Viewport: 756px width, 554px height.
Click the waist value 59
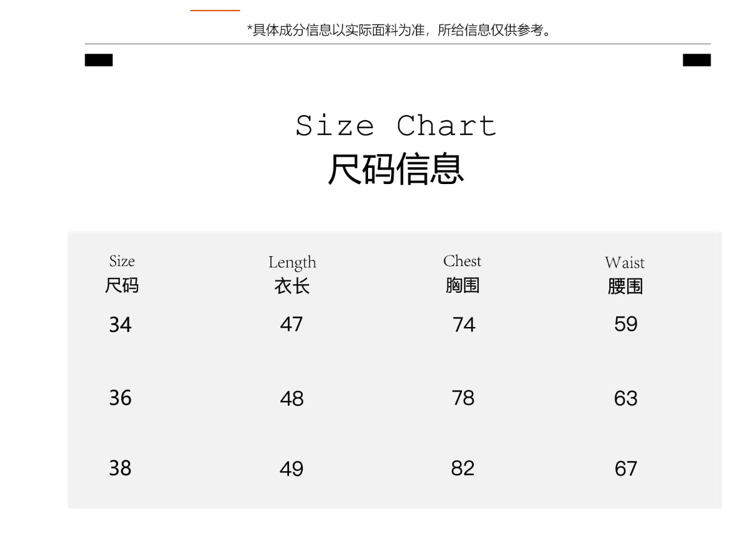click(x=625, y=324)
